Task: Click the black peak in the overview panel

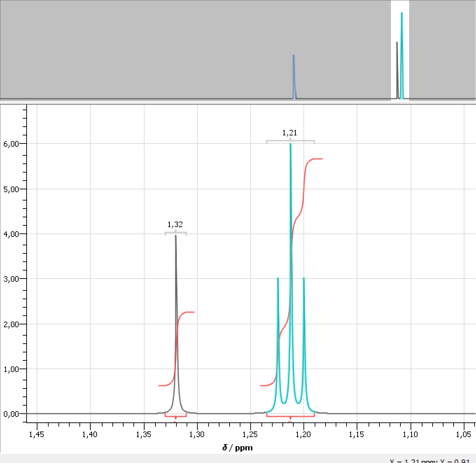Action: [397, 70]
